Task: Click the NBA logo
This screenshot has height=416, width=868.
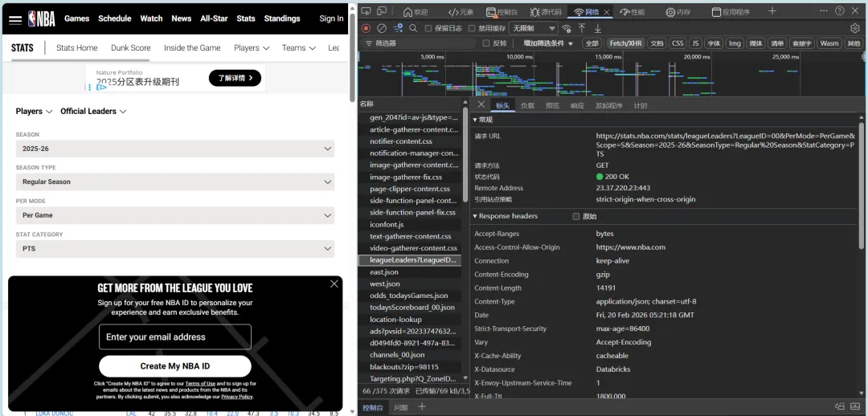Action: tap(42, 18)
